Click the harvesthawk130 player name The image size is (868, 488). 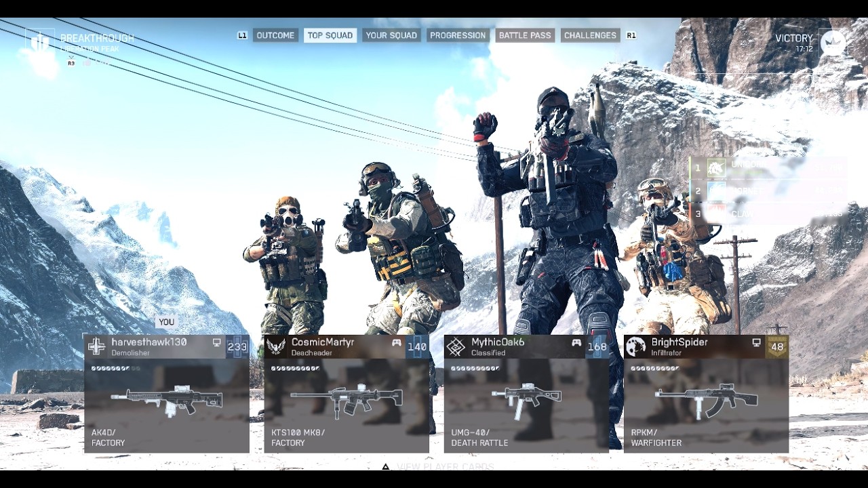point(149,342)
